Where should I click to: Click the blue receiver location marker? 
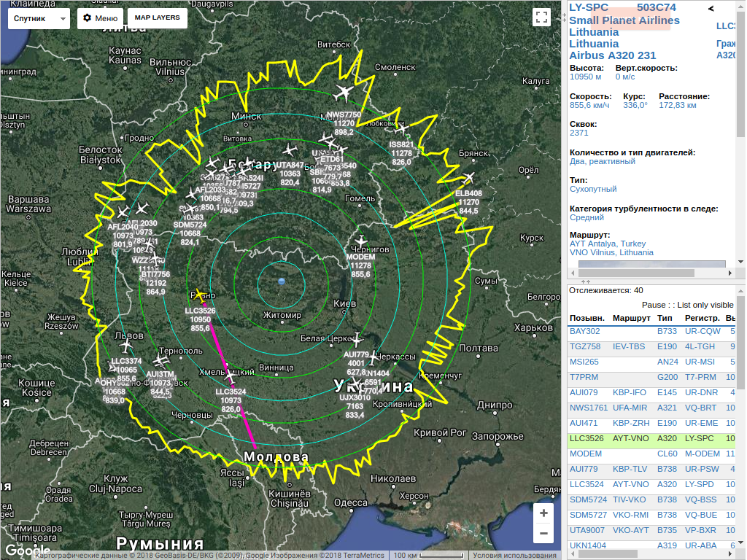pyautogui.click(x=282, y=281)
